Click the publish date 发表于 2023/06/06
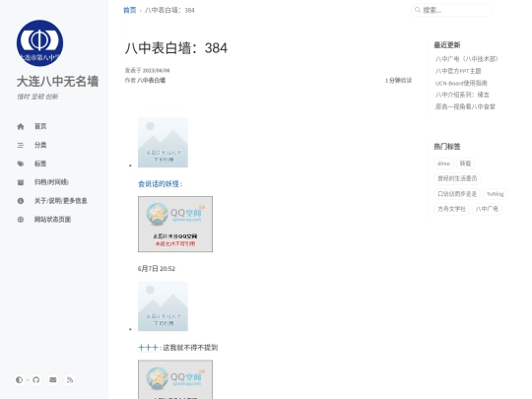 click(147, 70)
